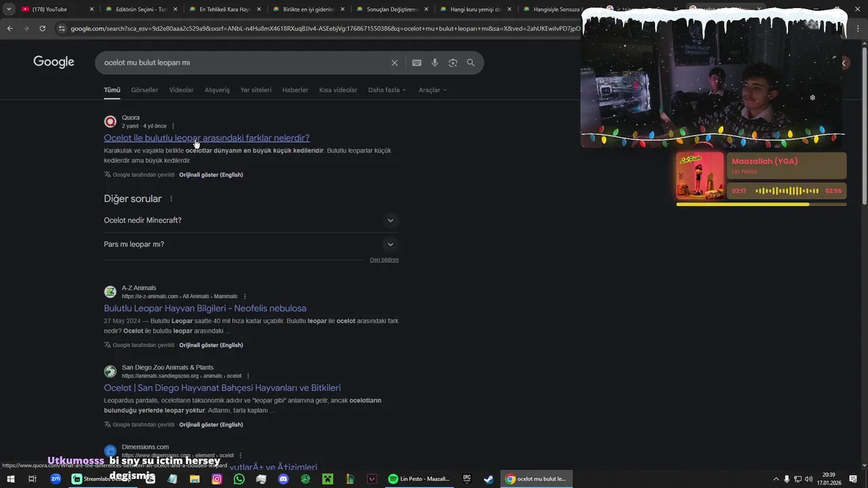Open the Araçlar dropdown
868x488 pixels.
click(433, 90)
